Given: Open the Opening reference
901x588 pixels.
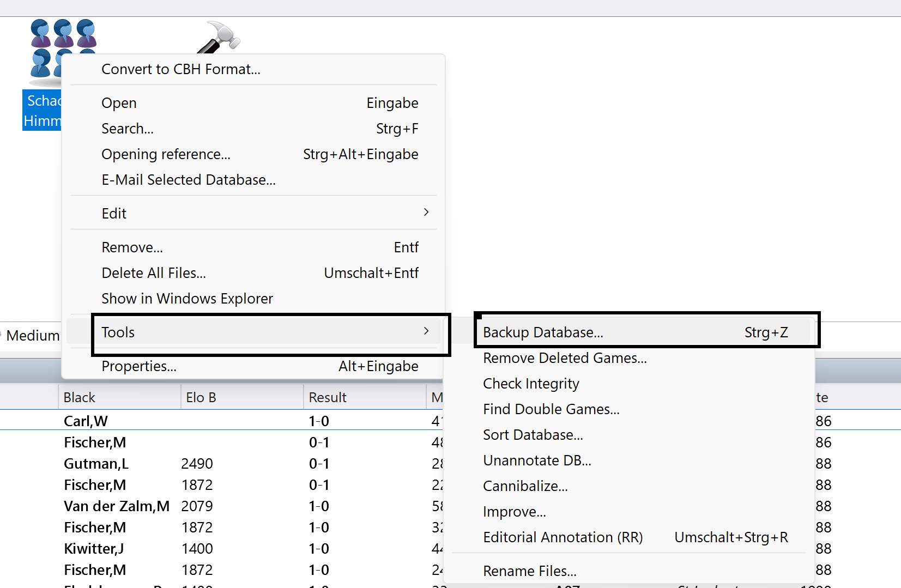Looking at the screenshot, I should 166,154.
